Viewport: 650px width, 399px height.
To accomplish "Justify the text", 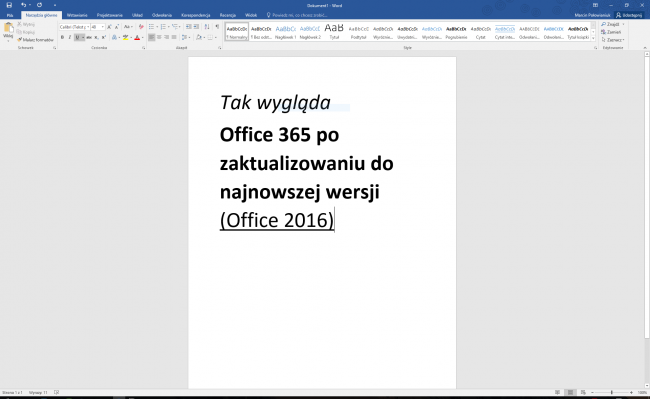I will pos(174,38).
